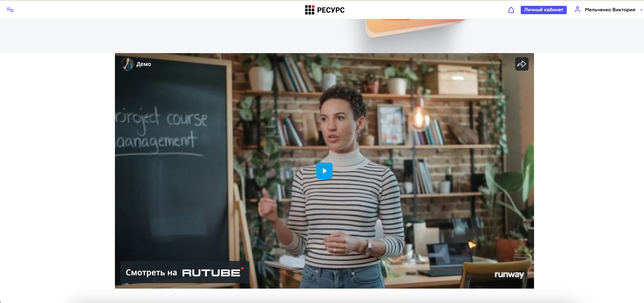644x303 pixels.
Task: Expand the dropdown arrow beside Мельченко Виктория
Action: point(641,10)
